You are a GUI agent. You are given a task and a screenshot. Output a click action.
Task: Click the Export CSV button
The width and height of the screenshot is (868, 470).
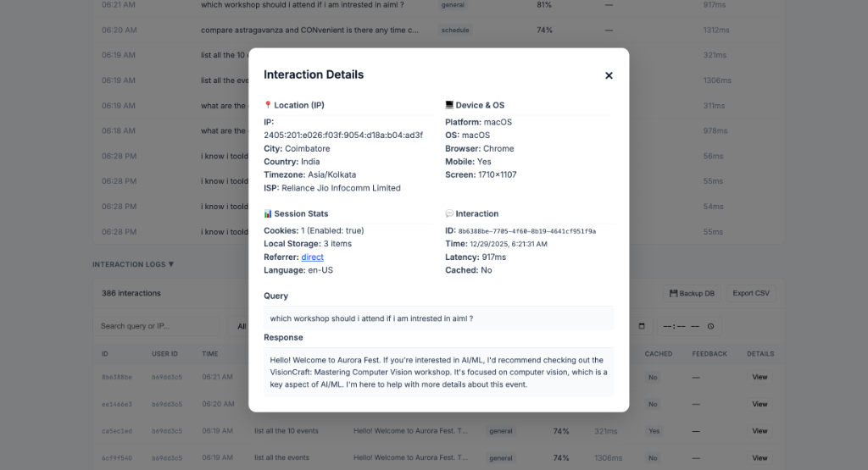[x=750, y=294]
